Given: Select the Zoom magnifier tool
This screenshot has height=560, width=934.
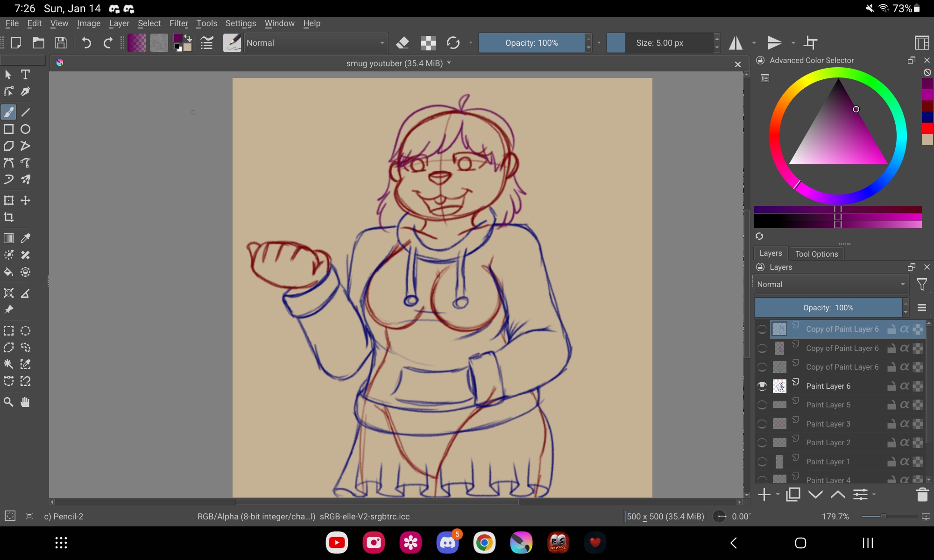Looking at the screenshot, I should (8, 402).
